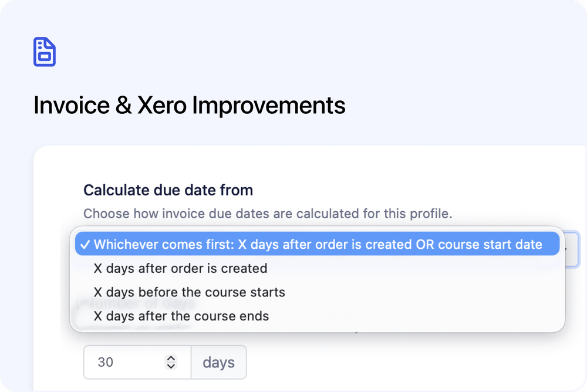Click the profile description text below the heading
Image resolution: width=587 pixels, height=392 pixels.
coord(268,214)
